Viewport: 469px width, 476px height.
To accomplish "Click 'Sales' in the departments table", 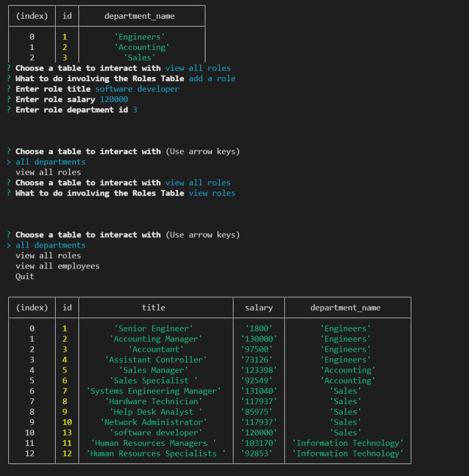I will click(140, 57).
